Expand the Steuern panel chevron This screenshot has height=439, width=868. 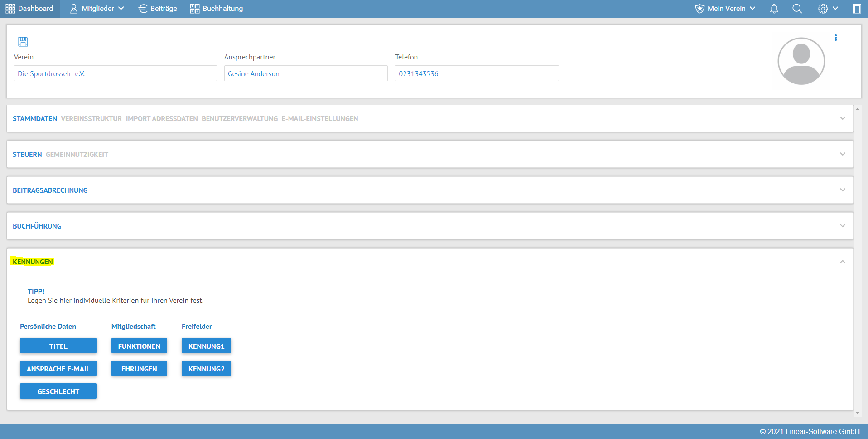pyautogui.click(x=843, y=154)
